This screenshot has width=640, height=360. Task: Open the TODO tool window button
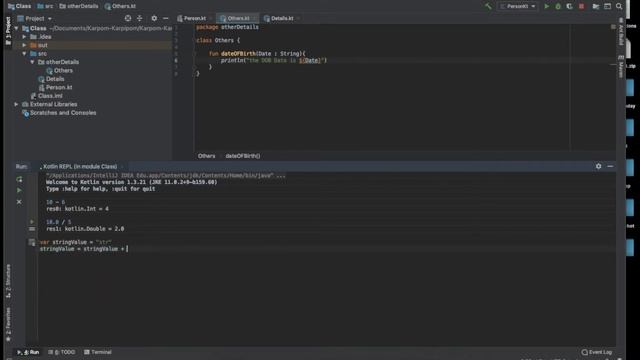(62, 352)
